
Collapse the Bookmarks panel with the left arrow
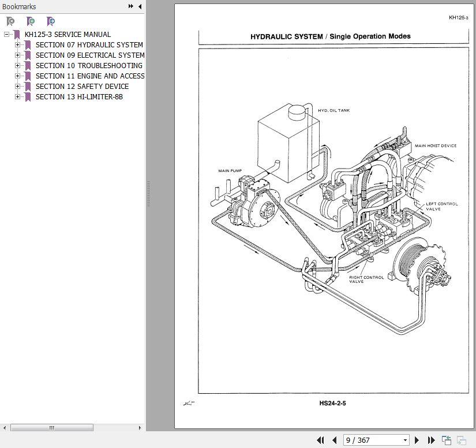(140, 6)
